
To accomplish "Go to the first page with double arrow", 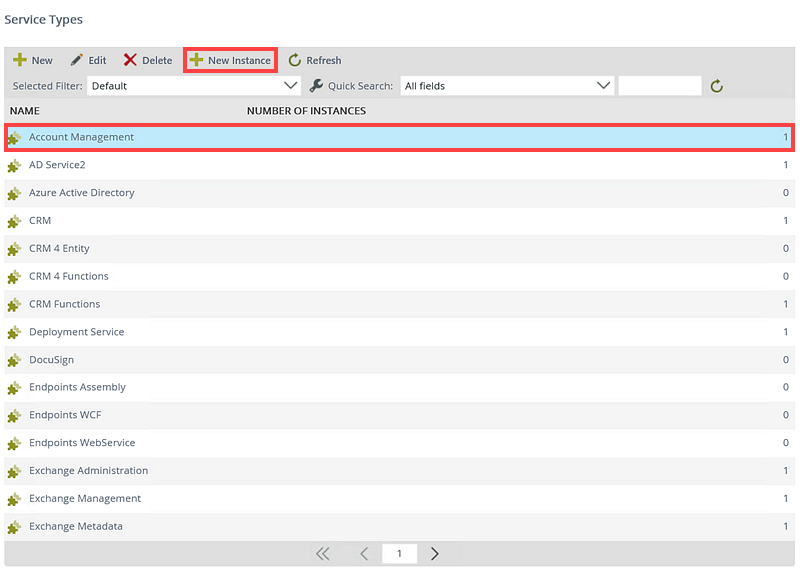I will pyautogui.click(x=322, y=554).
